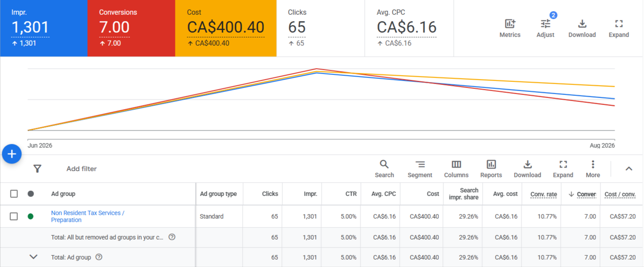Sort by CTR column header

click(x=350, y=194)
